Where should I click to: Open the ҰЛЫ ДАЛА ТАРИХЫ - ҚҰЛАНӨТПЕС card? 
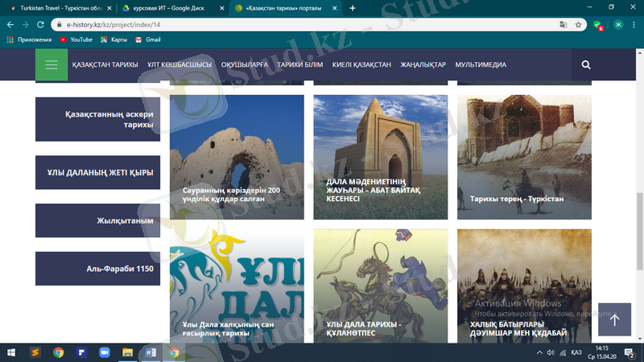(380, 286)
